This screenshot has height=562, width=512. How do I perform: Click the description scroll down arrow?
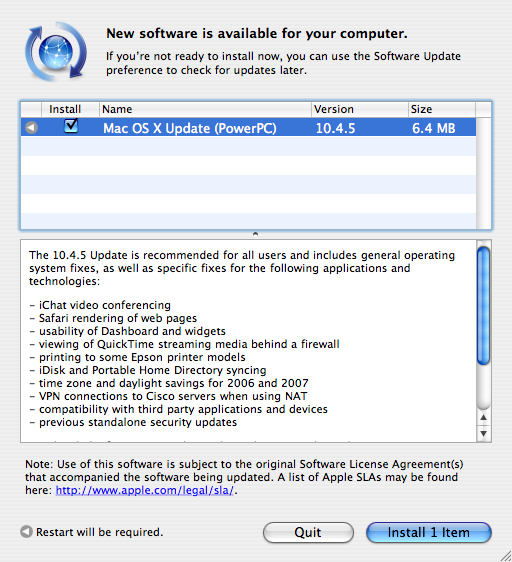[483, 434]
